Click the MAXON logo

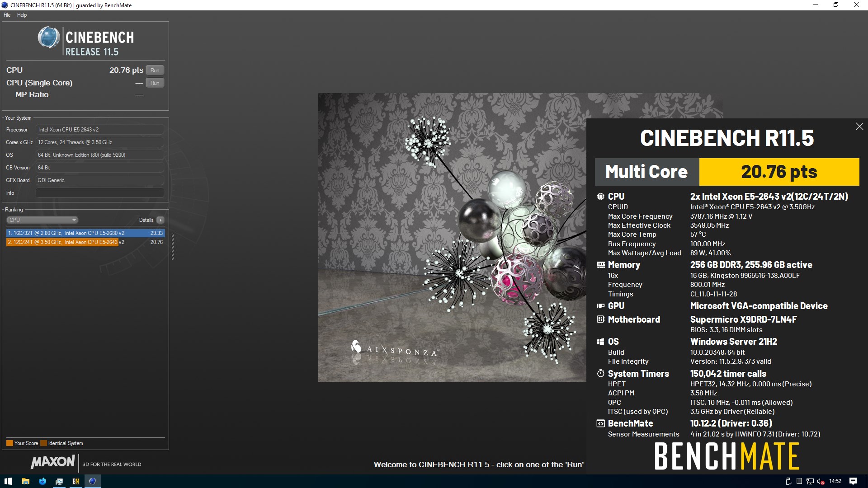coord(53,462)
